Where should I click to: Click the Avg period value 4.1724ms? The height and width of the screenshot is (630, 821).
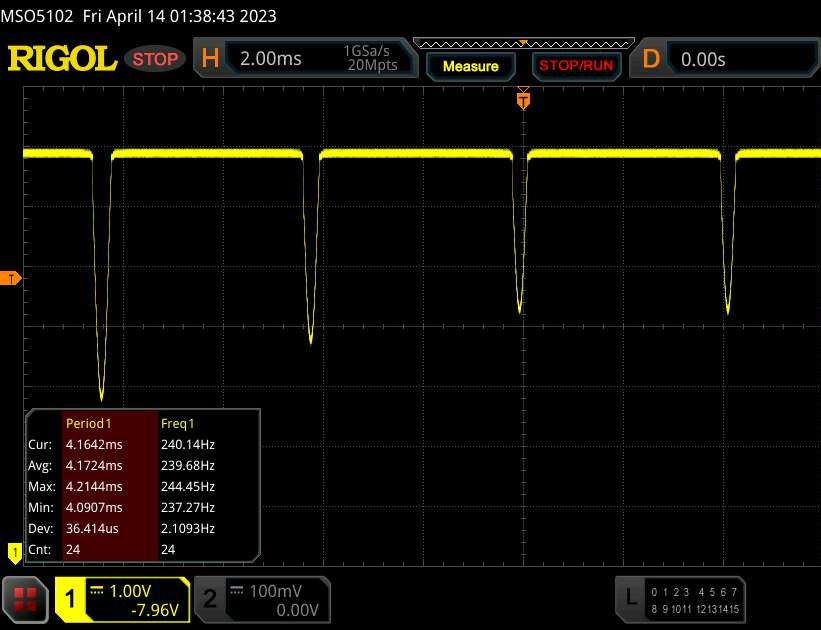[x=94, y=466]
